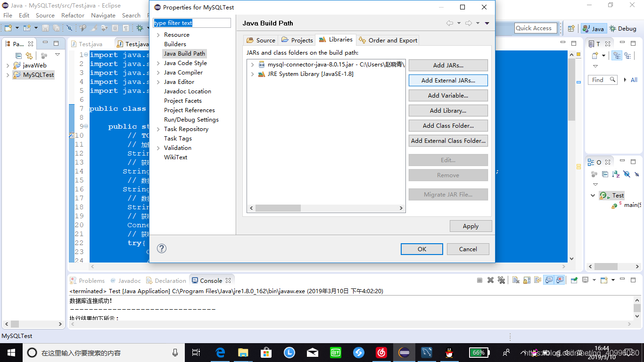Toggle Hide Fields in Outline view
Screen dimensions: 644x362
pos(627,174)
